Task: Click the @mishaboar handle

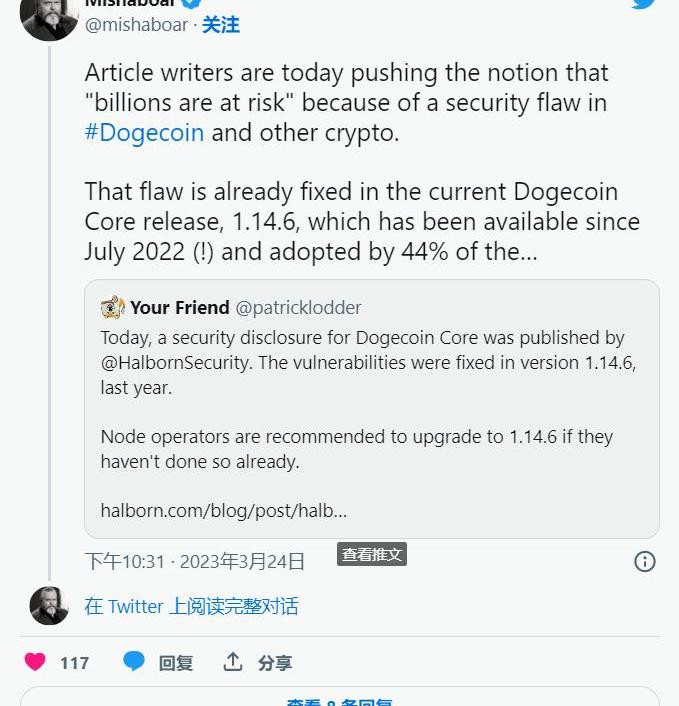Action: (x=136, y=25)
